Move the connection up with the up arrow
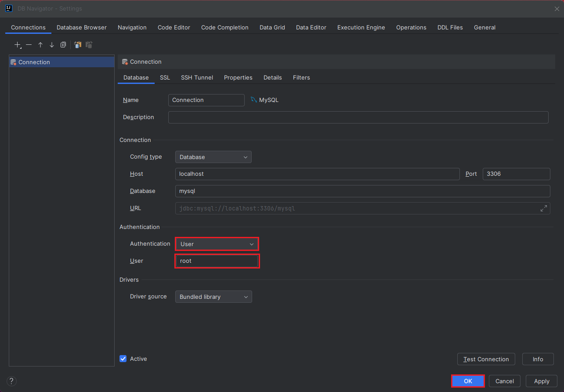Screen dimensions: 564x392 click(40, 44)
